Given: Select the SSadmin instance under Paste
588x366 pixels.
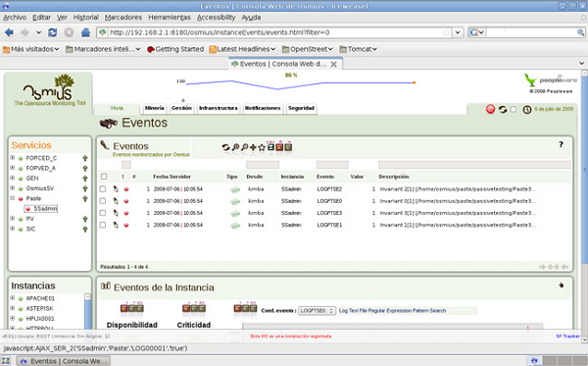Looking at the screenshot, I should (x=41, y=209).
